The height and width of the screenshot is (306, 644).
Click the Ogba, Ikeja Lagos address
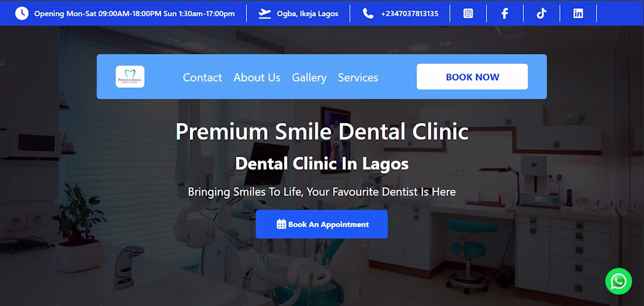(x=307, y=13)
